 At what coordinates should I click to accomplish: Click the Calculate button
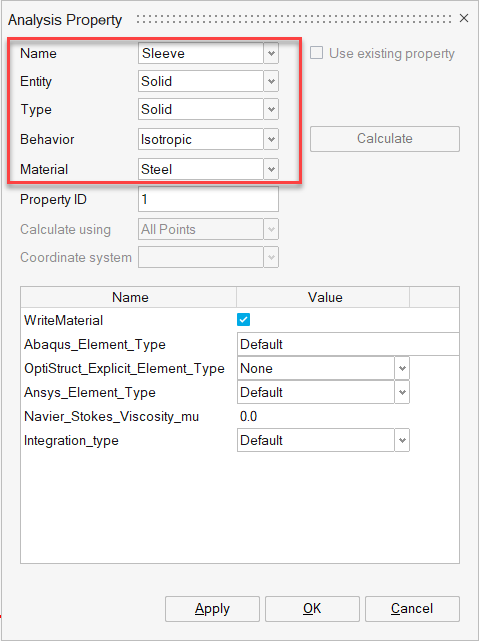tap(385, 139)
